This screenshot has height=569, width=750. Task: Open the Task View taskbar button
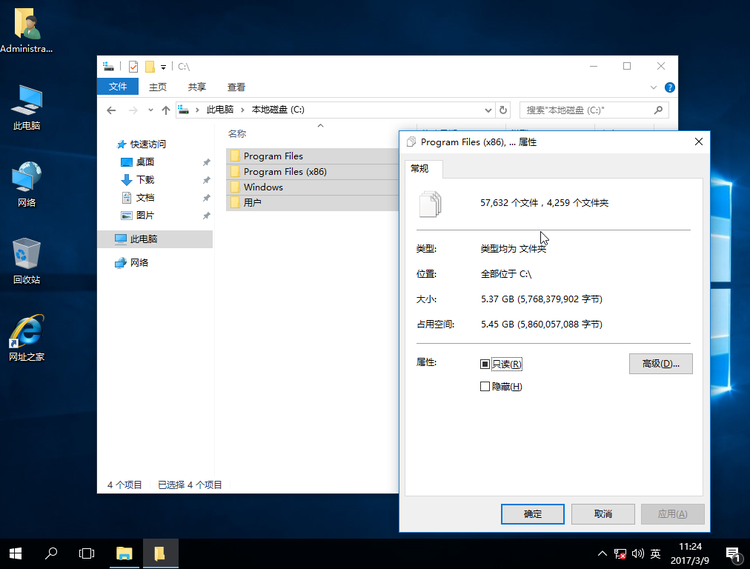(x=87, y=554)
